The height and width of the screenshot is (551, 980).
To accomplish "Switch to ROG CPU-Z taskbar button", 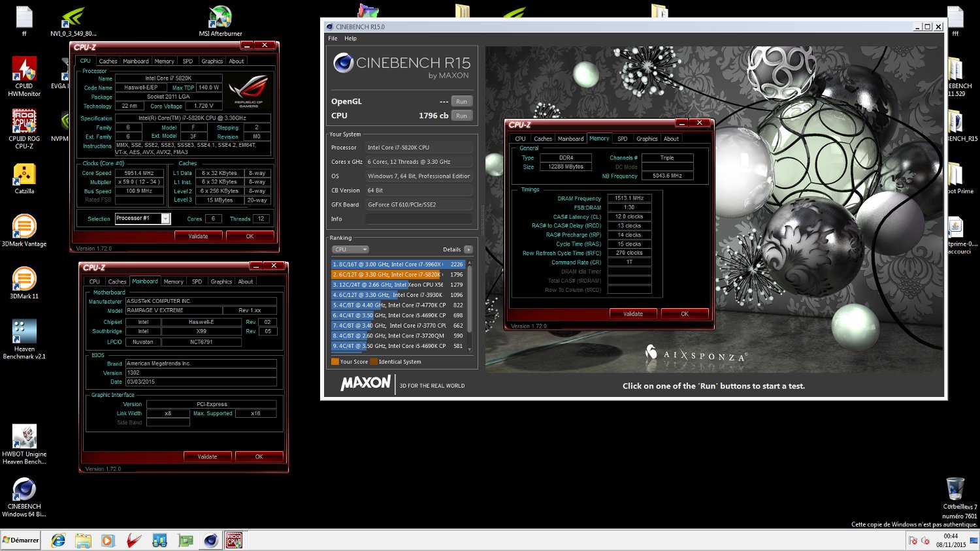I will (234, 541).
